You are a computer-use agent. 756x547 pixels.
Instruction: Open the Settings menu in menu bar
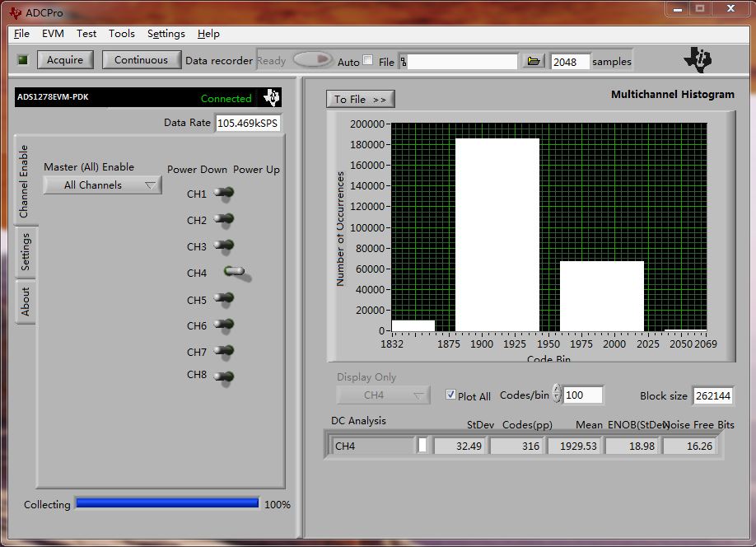tap(166, 34)
